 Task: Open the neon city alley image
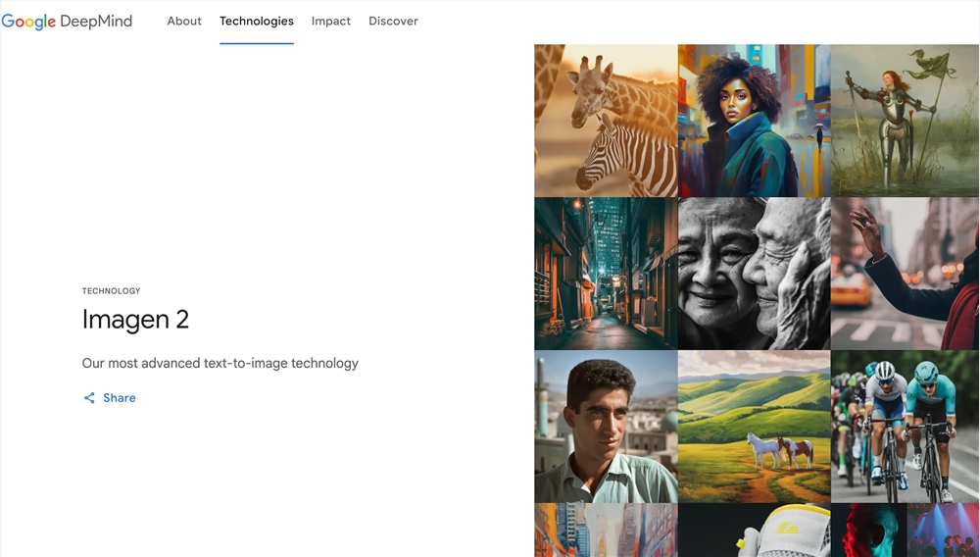point(606,274)
